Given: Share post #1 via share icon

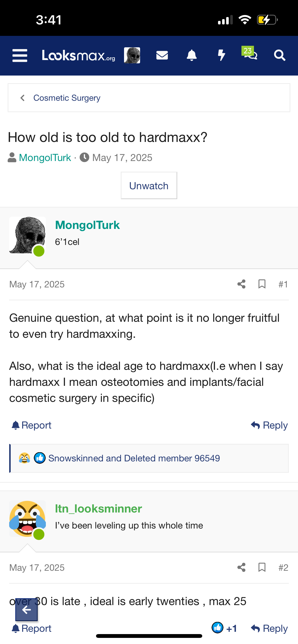Looking at the screenshot, I should tap(241, 284).
